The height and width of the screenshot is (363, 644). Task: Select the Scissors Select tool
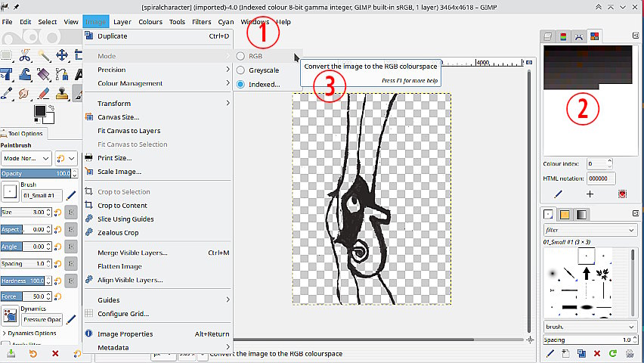point(25,55)
